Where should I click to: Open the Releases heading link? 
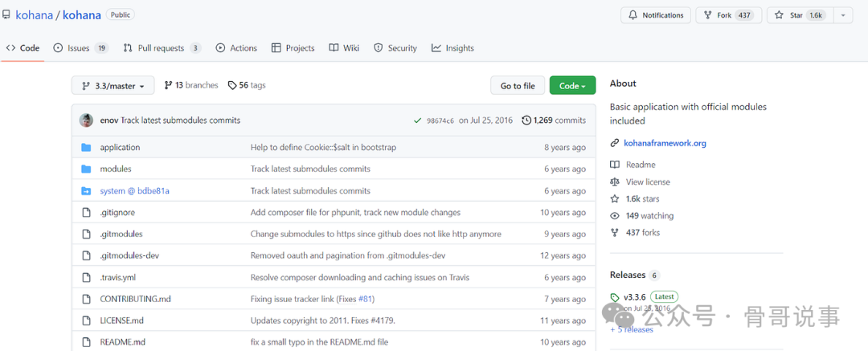[628, 275]
